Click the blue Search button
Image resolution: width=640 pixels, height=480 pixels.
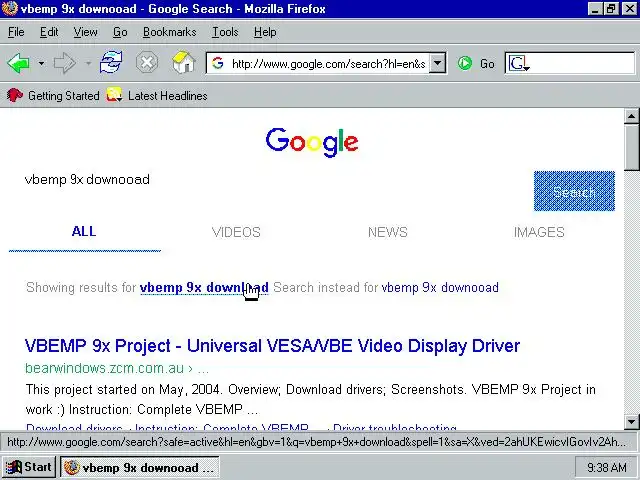click(574, 191)
